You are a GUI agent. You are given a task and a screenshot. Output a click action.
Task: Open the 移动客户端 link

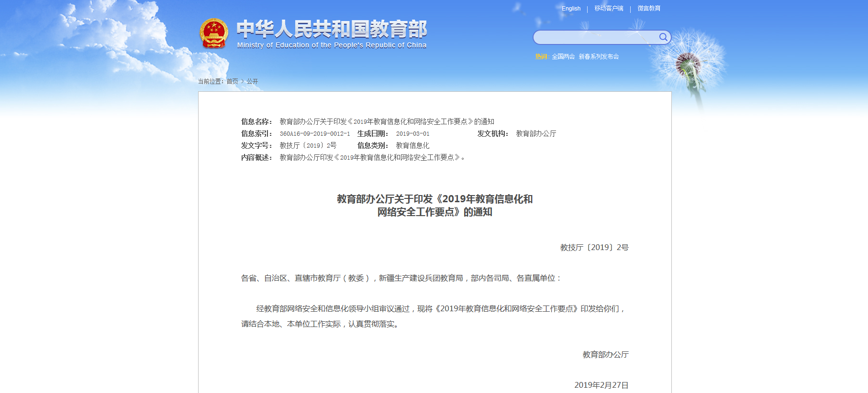pos(609,9)
